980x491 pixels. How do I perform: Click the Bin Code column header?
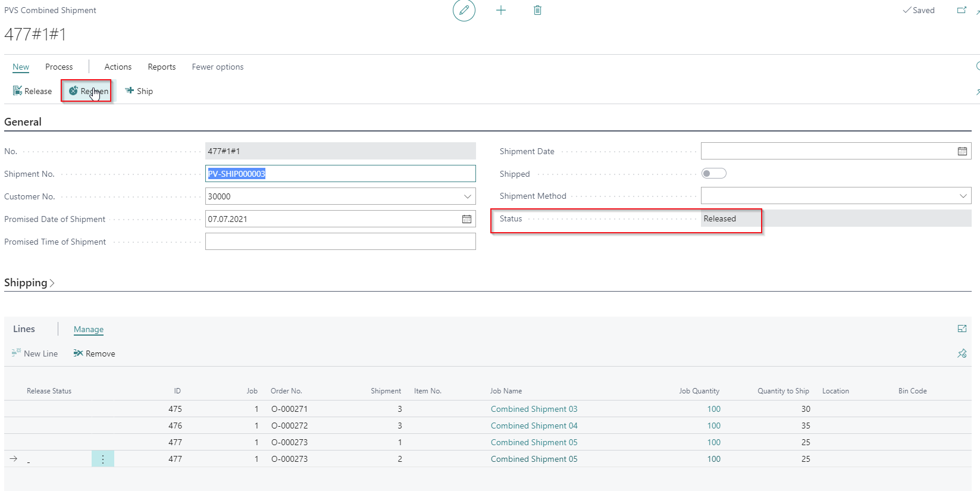(912, 391)
